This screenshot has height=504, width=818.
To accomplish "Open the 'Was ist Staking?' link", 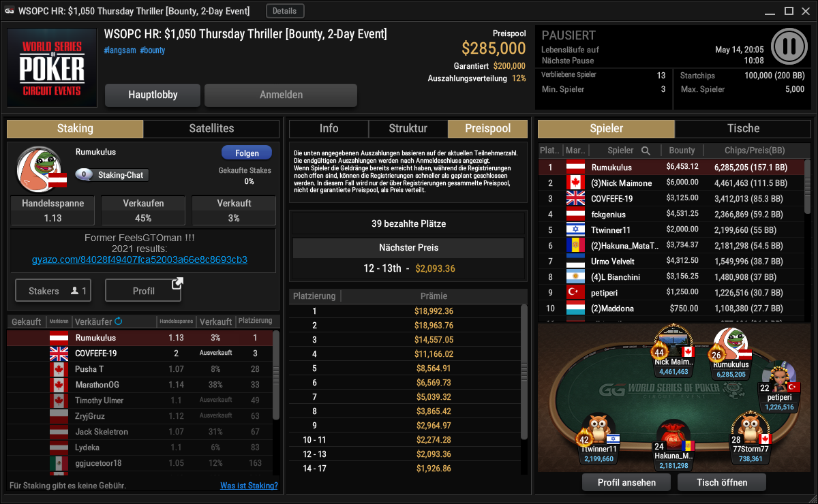I will click(249, 486).
